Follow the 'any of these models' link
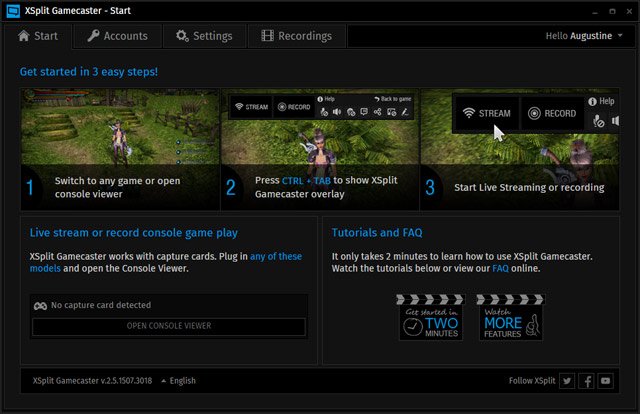 pos(275,256)
